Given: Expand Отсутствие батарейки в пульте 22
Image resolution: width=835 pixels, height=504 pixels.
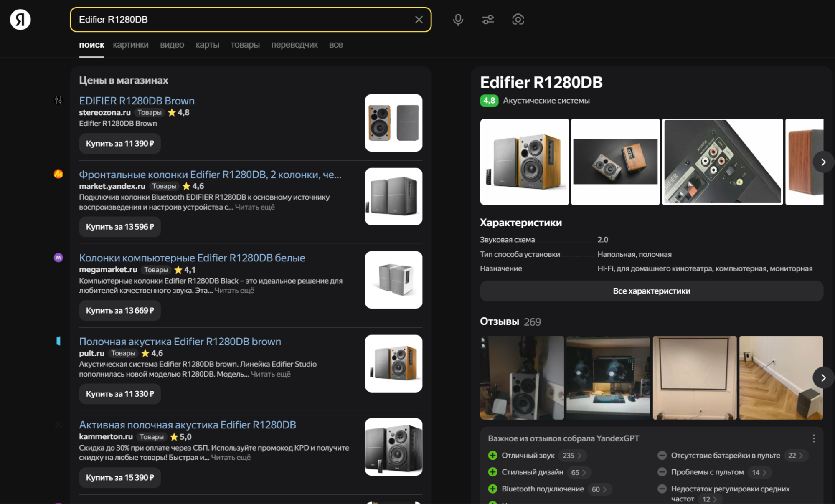Looking at the screenshot, I should pyautogui.click(x=795, y=456).
